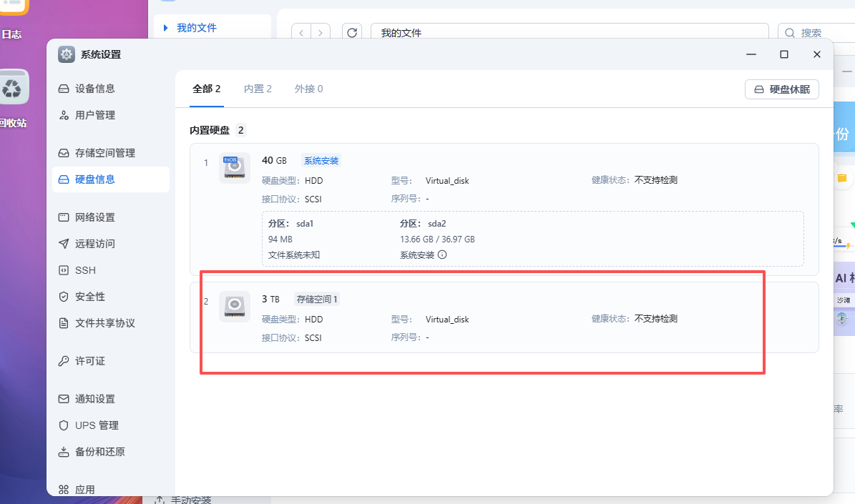Open 通知设置 entry

click(x=111, y=399)
